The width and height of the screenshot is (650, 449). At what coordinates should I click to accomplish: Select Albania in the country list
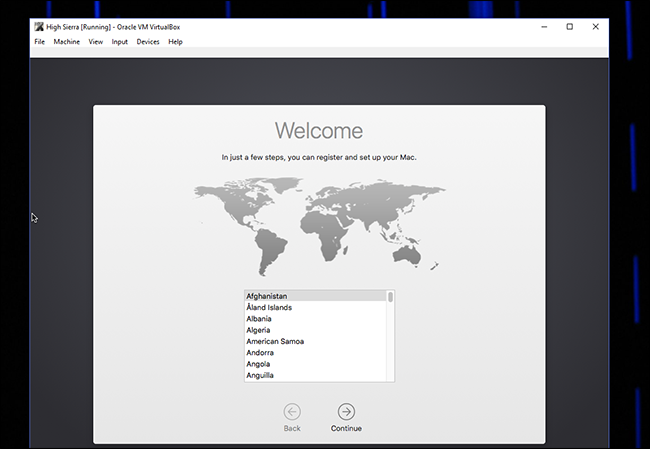pos(315,319)
